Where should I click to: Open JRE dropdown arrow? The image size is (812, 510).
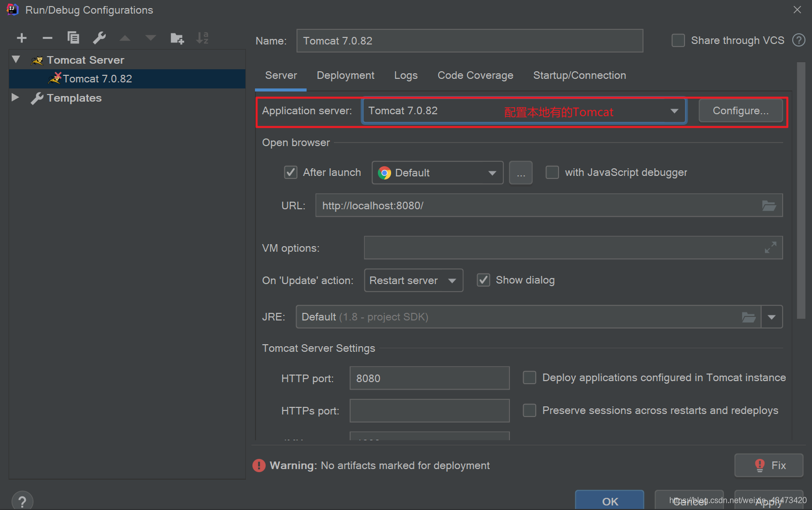(x=772, y=317)
